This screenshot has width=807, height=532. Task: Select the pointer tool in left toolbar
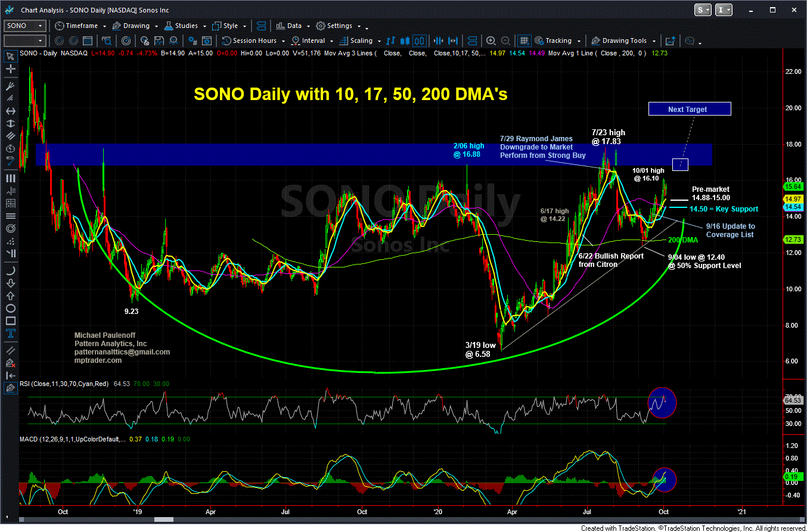point(10,57)
